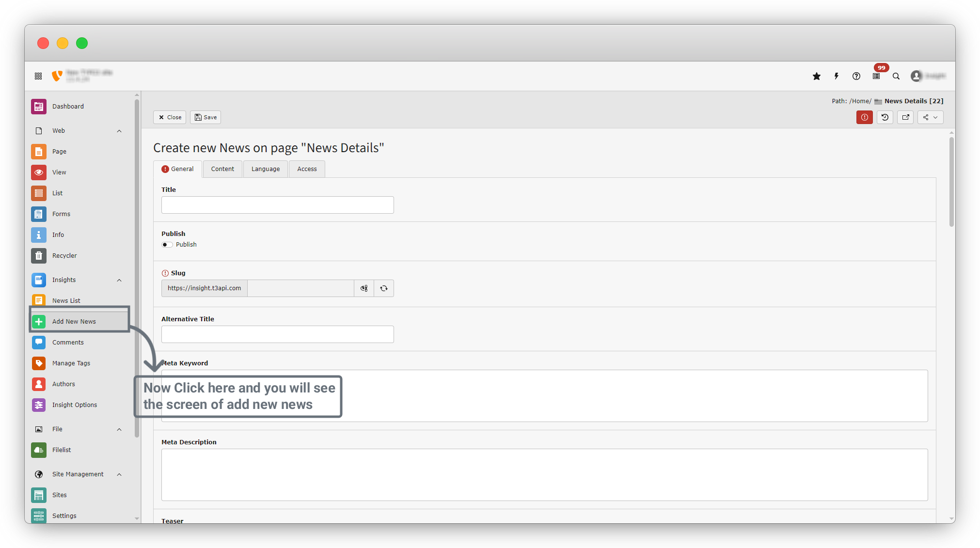Click into the Title input field

pos(277,205)
